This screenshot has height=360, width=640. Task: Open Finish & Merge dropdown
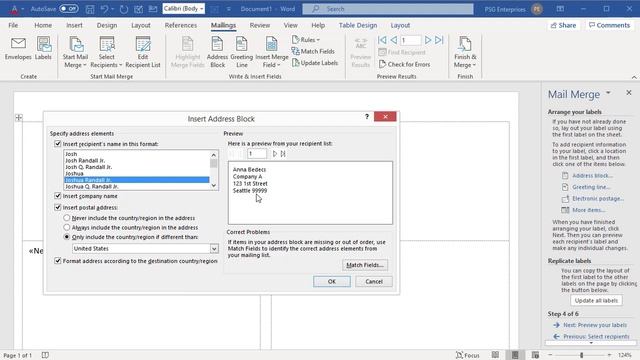point(465,52)
